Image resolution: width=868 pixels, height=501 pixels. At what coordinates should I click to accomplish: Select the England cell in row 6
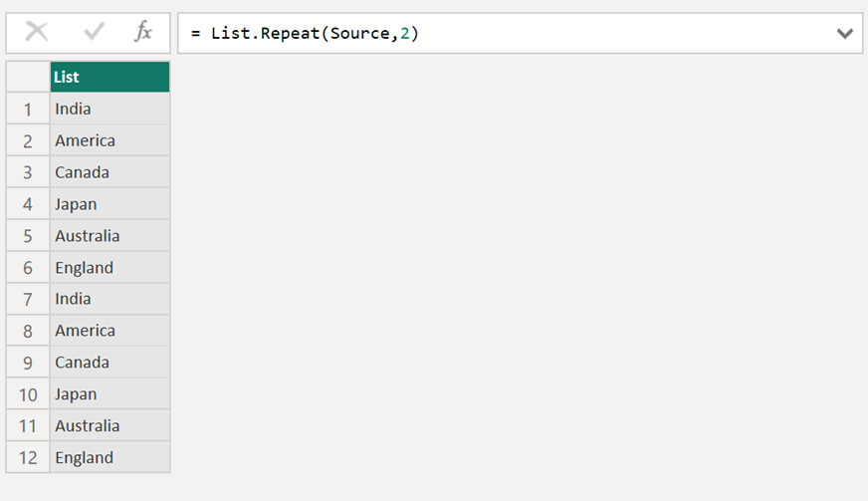pos(109,267)
